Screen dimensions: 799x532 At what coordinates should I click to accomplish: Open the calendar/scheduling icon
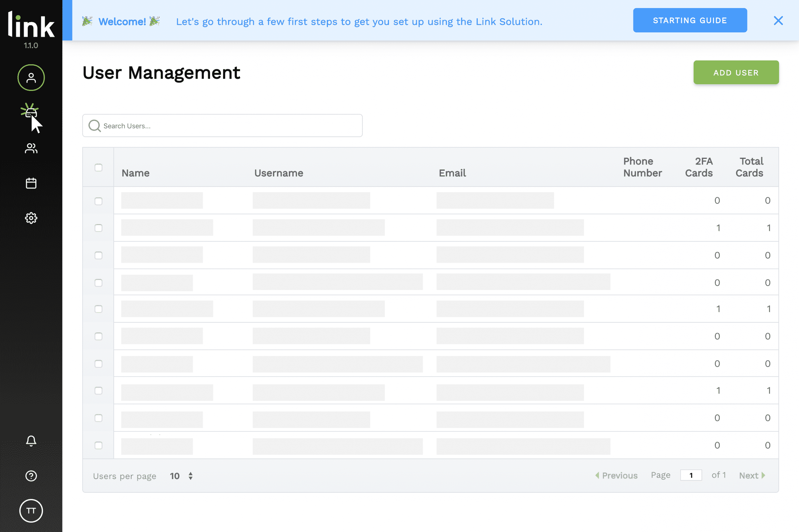coord(31,183)
